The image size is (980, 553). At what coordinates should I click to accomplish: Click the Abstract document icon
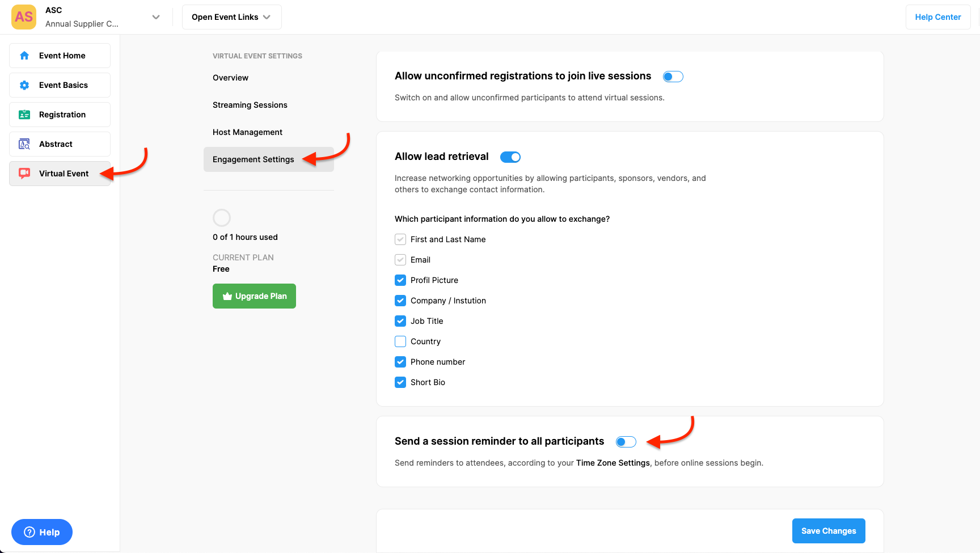pos(24,144)
